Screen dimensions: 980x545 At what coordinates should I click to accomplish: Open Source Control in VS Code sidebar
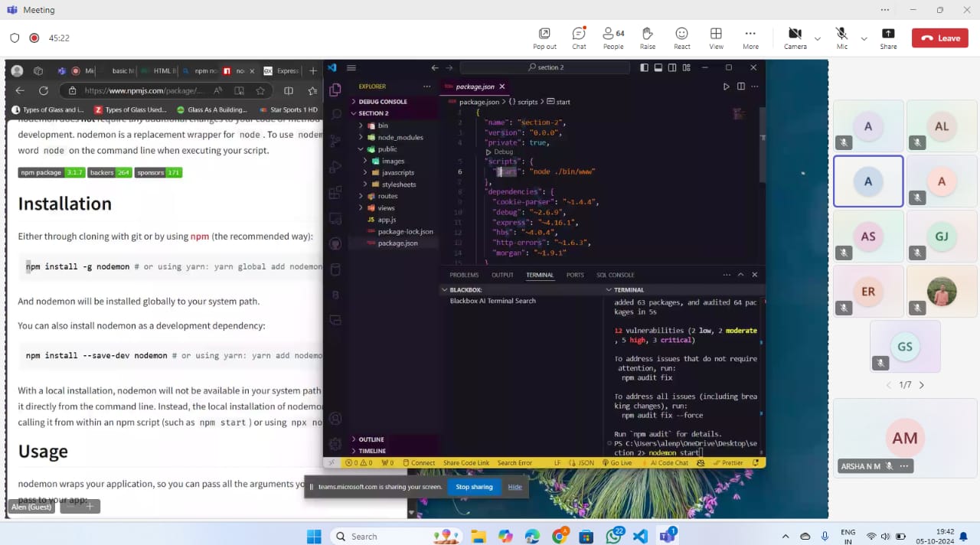[335, 141]
